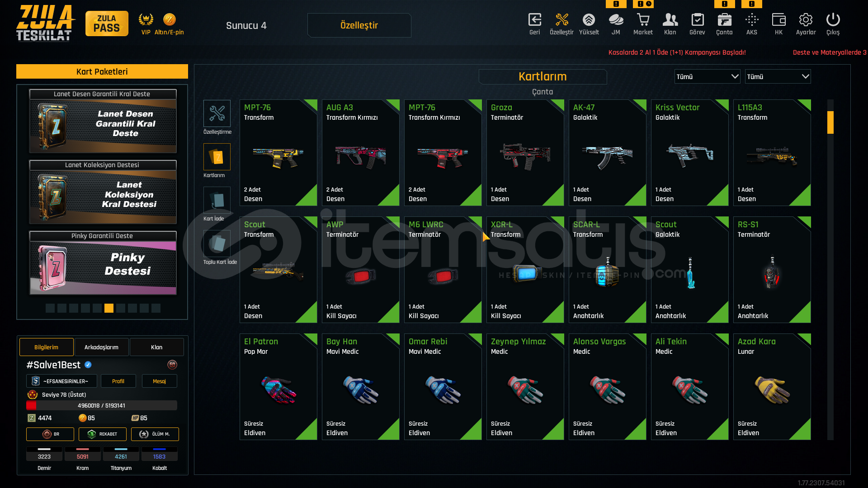
Task: Open the Market cart icon
Action: coord(643,24)
